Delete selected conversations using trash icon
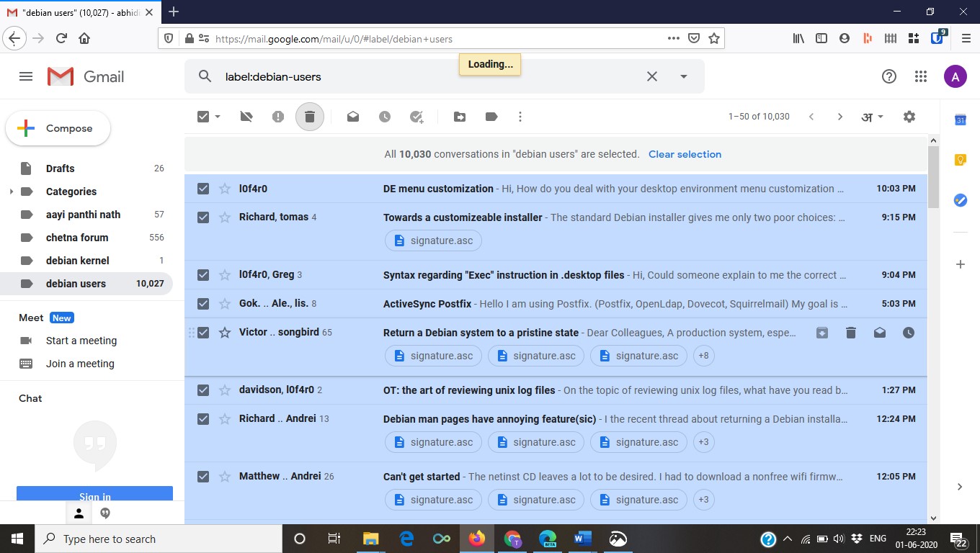Screen dimensions: 980x553 tap(310, 116)
